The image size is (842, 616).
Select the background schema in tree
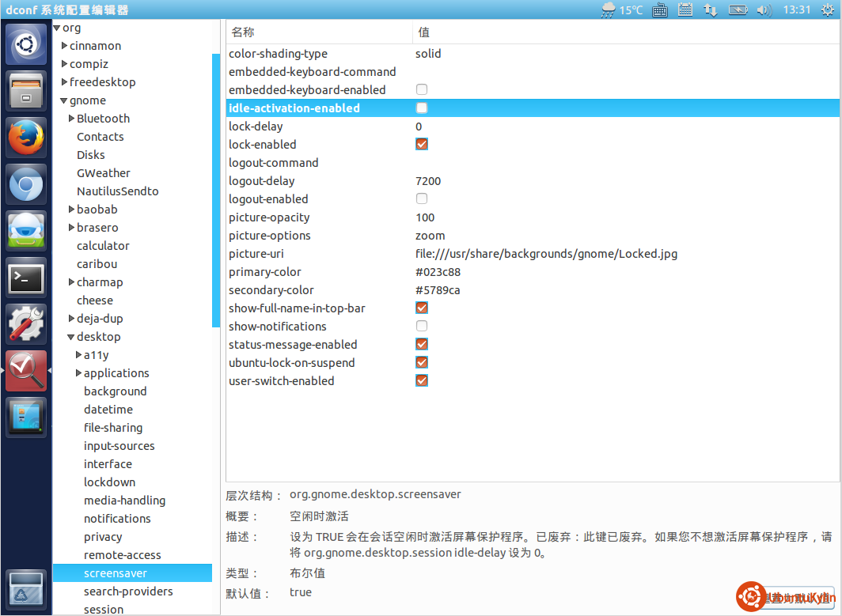click(115, 391)
